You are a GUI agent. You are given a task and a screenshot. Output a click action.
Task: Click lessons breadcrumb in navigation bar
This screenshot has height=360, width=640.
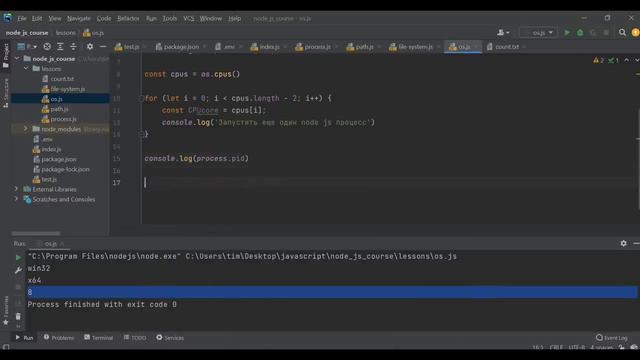tap(66, 33)
